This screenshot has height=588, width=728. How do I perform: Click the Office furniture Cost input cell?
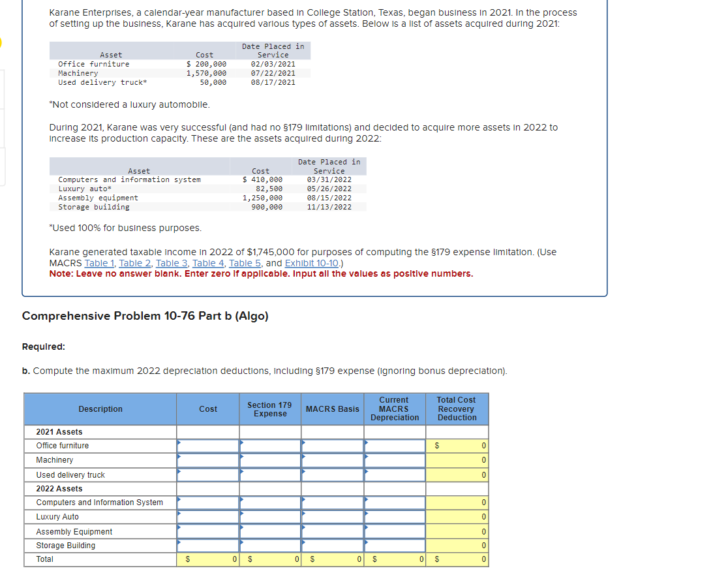point(208,446)
